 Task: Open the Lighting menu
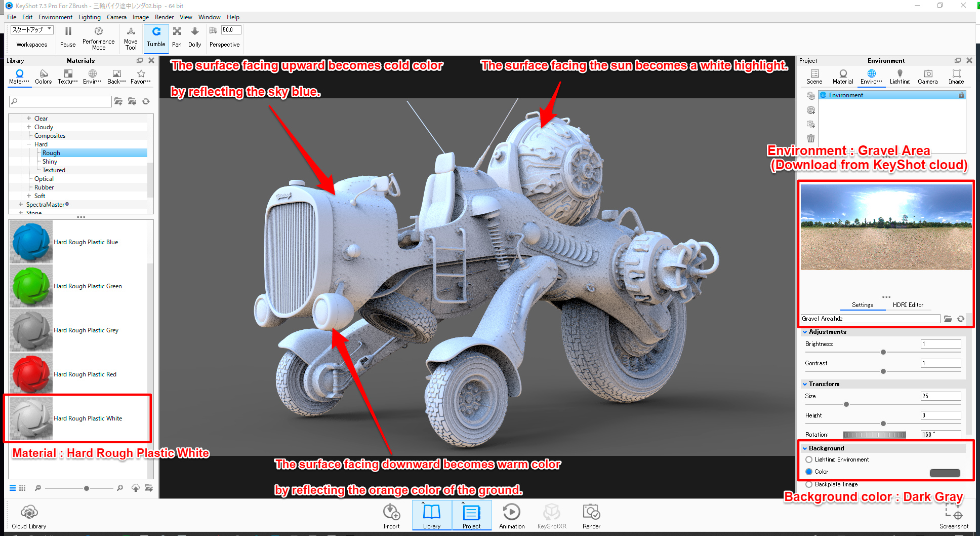point(90,17)
